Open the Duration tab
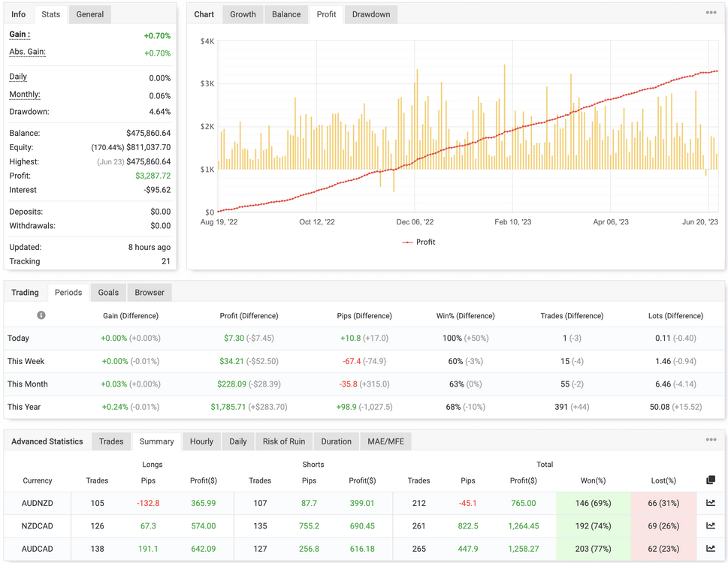Screen dimensions: 728x563 [x=336, y=441]
